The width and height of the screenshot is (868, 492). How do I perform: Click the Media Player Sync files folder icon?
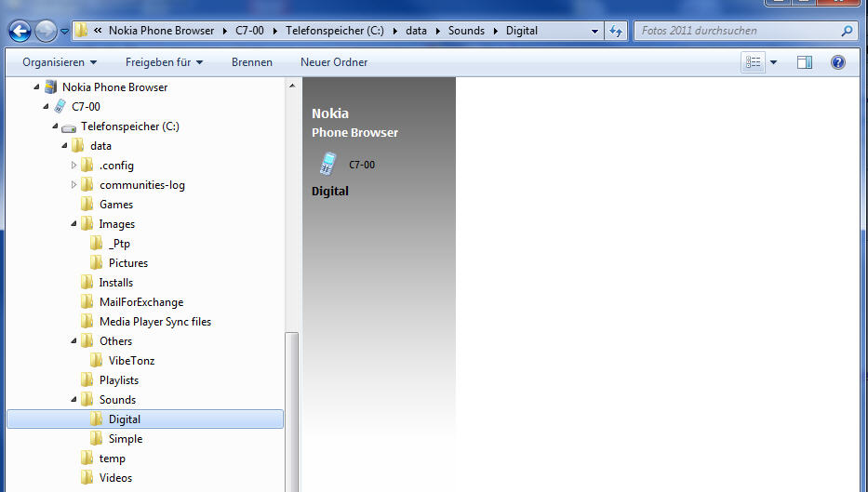87,321
